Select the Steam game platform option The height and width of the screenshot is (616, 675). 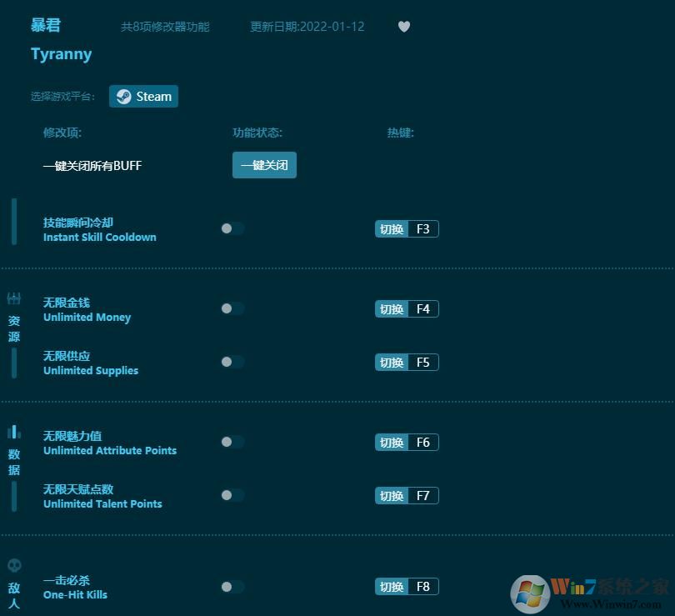point(143,96)
